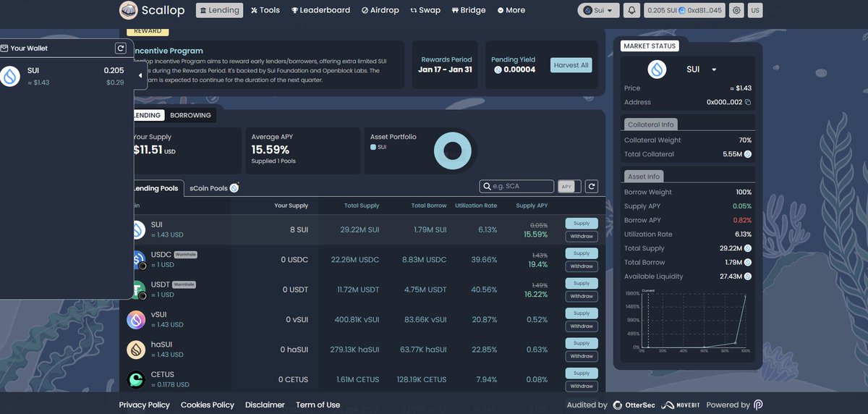Open the Privacy Policy link
Screen dimensions: 868x414
[144, 405]
